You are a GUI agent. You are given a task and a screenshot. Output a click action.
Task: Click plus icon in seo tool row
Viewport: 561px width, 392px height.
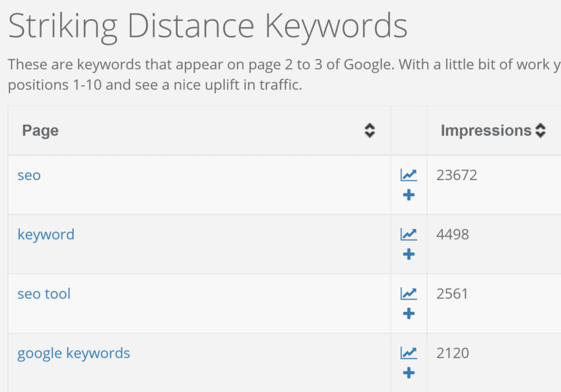coord(409,313)
